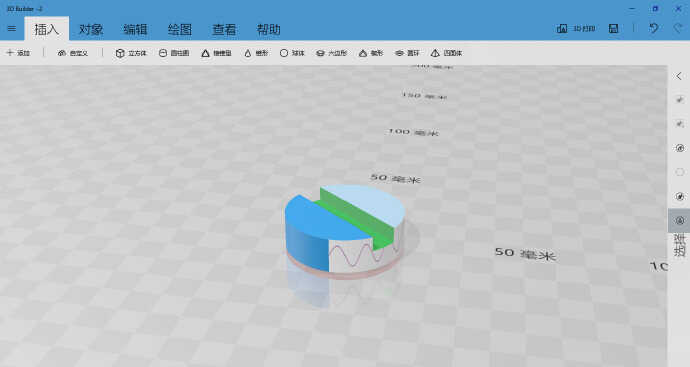
Task: Click the hollow circle icon in the right sidebar
Action: click(x=679, y=172)
